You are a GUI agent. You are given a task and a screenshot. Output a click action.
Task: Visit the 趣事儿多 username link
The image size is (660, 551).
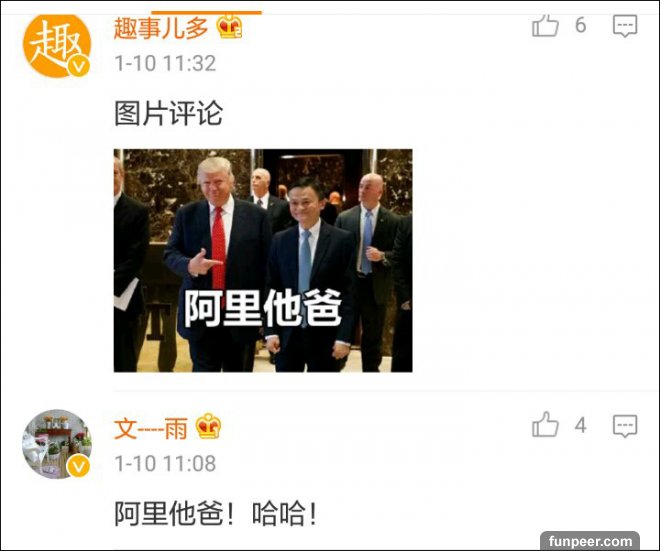[x=161, y=28]
